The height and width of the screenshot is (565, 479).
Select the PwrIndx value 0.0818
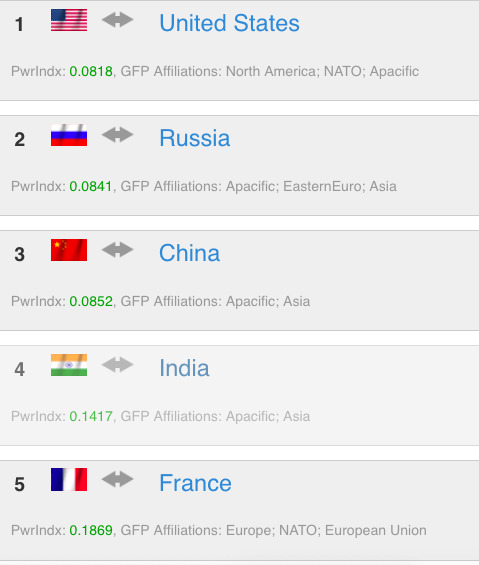pyautogui.click(x=91, y=71)
